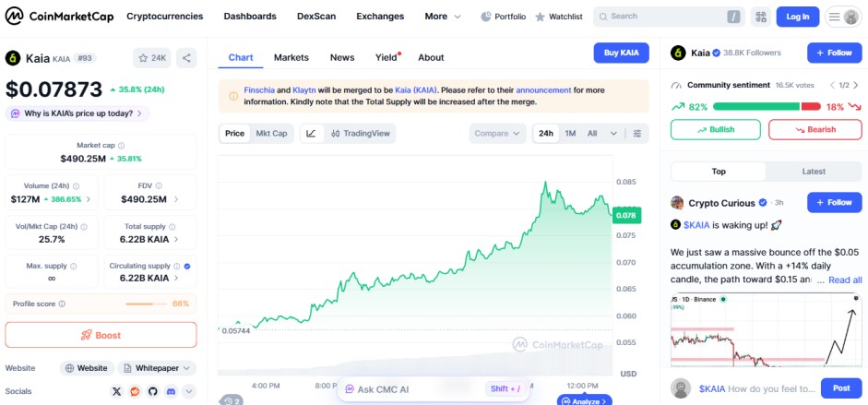The width and height of the screenshot is (868, 405).
Task: Expand FDV details chevron
Action: [176, 199]
